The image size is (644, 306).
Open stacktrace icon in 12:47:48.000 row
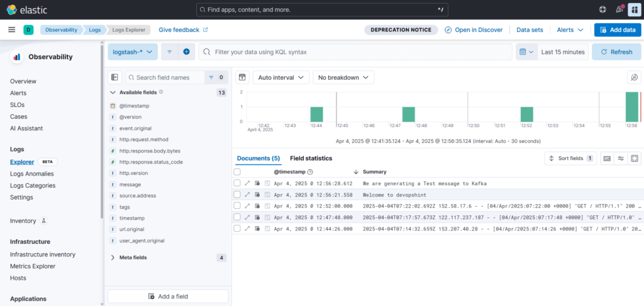[267, 217]
